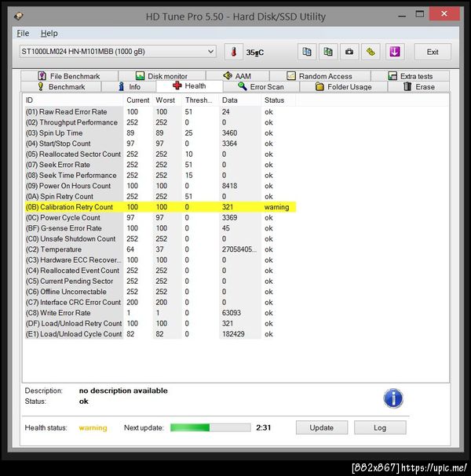Switch to the Random Access tab

click(319, 76)
